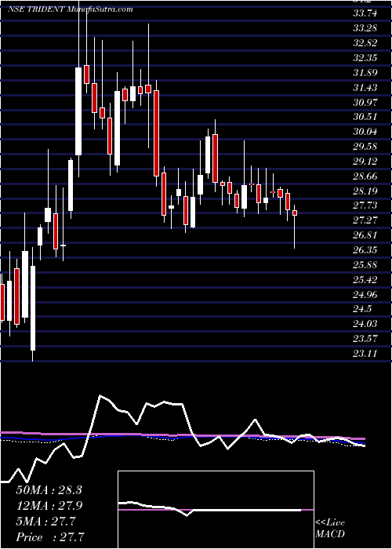Click the <<Live MACD label
Screen dimensions: 392x549
coord(330,528)
